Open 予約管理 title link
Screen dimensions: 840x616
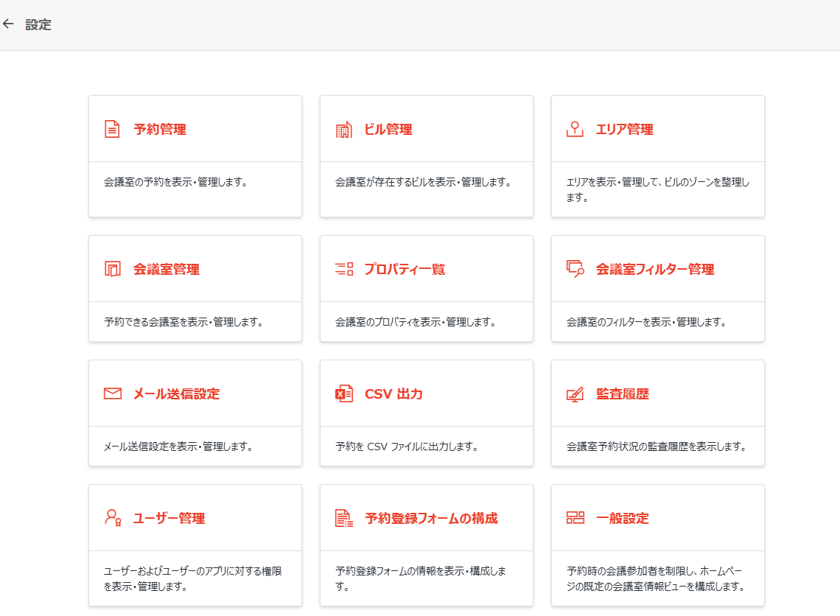point(160,129)
